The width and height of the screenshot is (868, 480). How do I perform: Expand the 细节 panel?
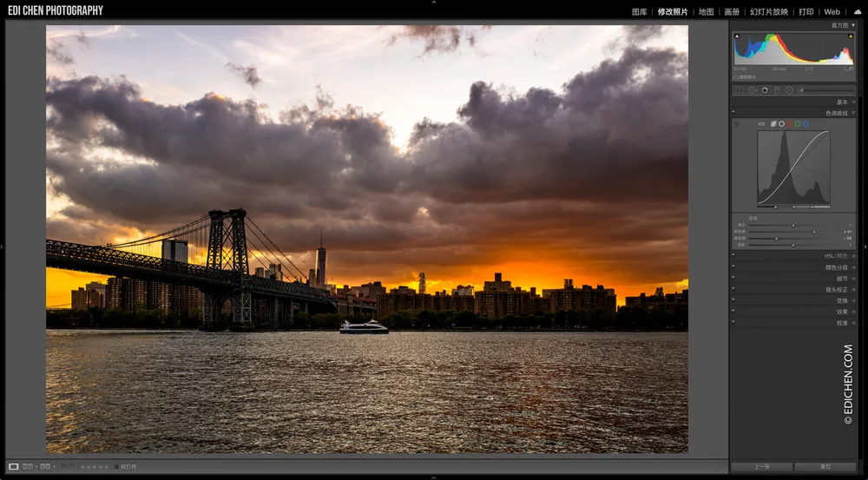[x=853, y=279]
